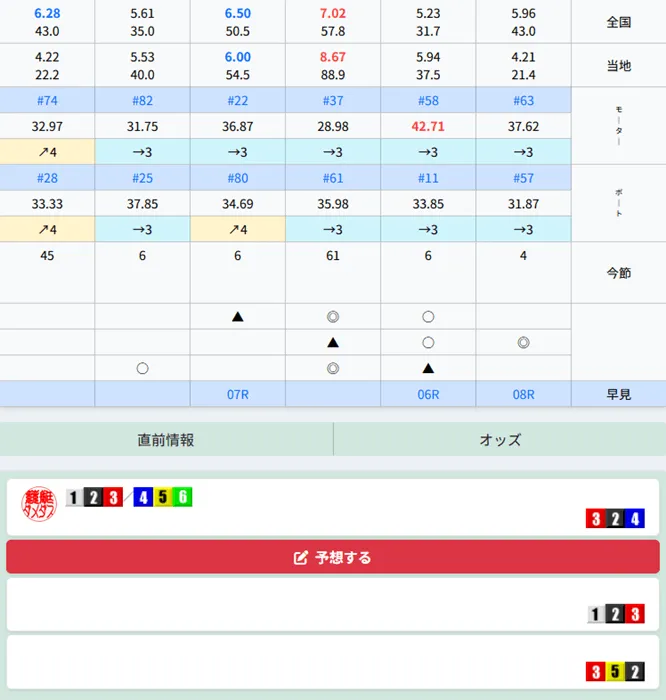Open the 07R early-look link
The image size is (666, 700).
(x=238, y=394)
